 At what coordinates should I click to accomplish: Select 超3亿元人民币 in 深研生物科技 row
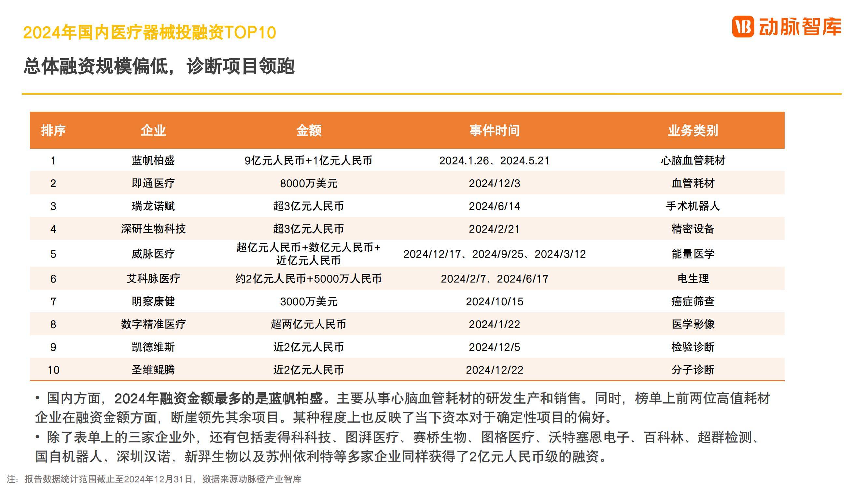click(x=308, y=229)
